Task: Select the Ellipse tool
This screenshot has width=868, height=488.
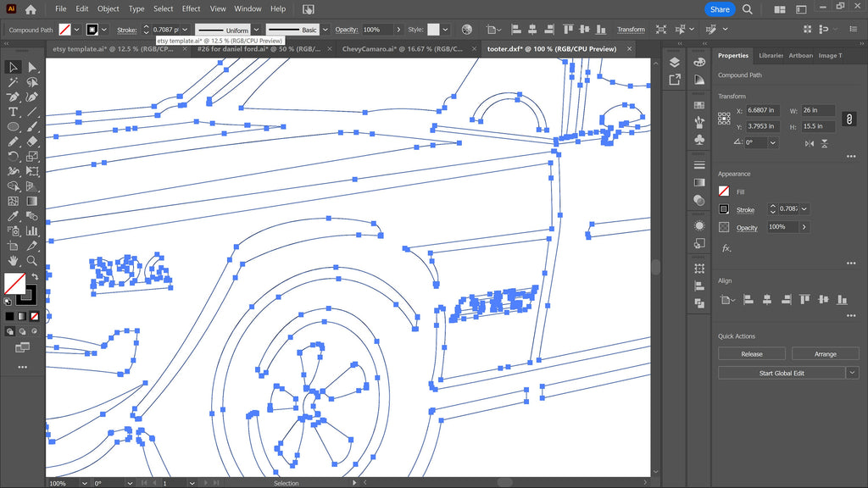Action: click(x=13, y=127)
